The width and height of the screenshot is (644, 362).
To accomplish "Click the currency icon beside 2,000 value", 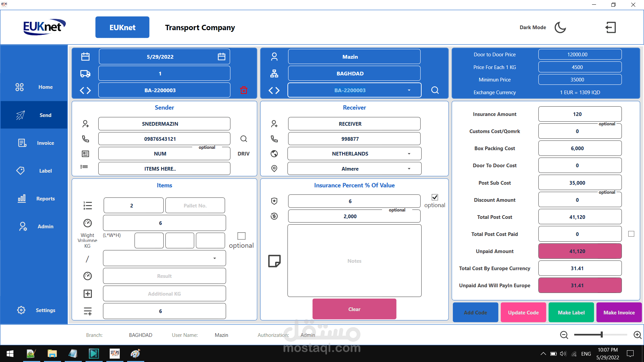I will 274,216.
